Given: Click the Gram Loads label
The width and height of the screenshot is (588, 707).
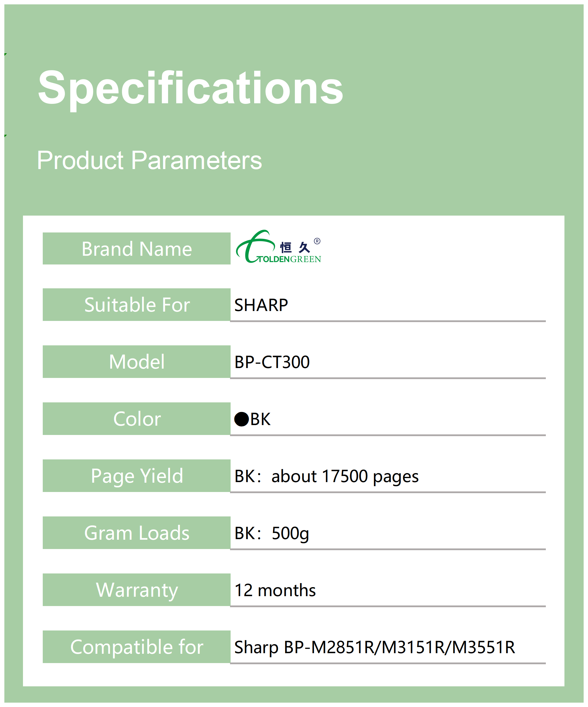Looking at the screenshot, I should (137, 533).
